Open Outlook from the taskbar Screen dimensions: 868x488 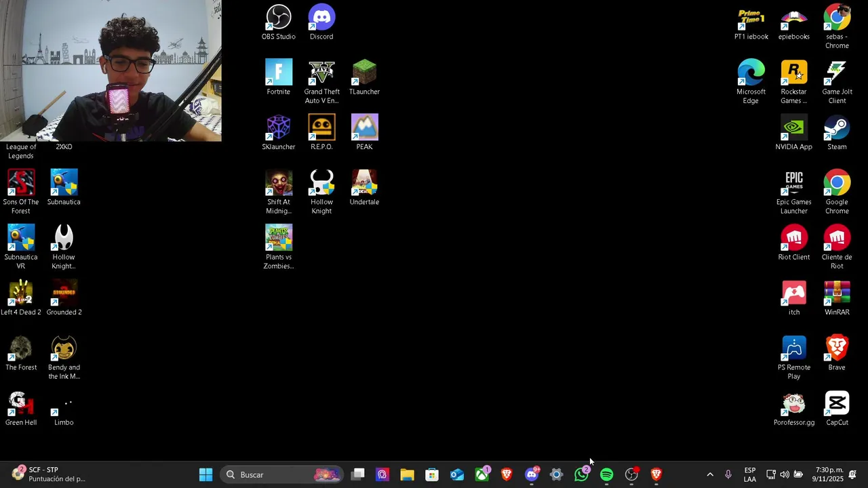[457, 474]
